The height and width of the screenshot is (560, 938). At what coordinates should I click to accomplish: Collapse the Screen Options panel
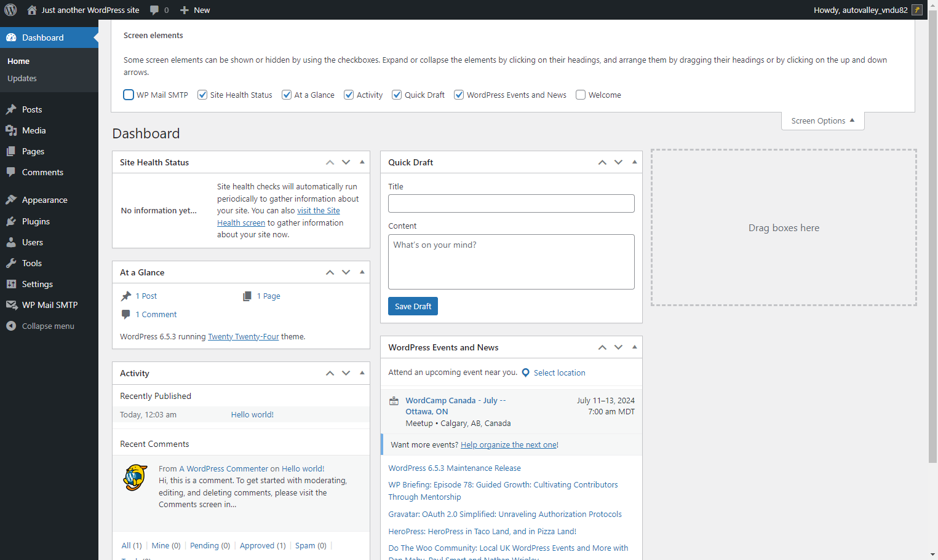tap(823, 121)
